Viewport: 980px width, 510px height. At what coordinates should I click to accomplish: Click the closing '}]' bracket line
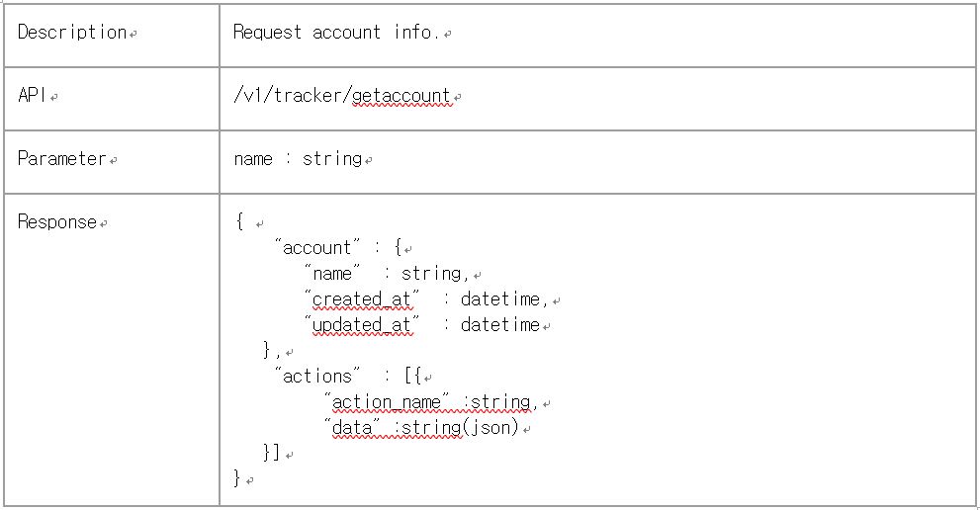pos(272,454)
